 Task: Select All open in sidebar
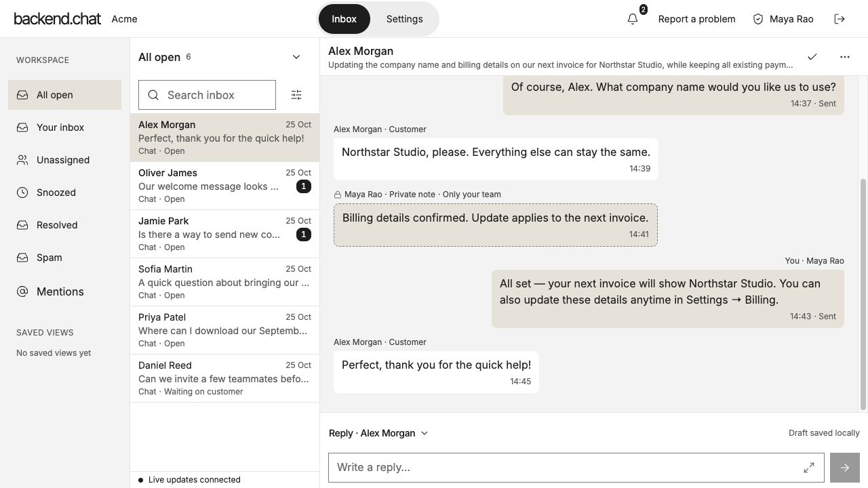point(64,95)
